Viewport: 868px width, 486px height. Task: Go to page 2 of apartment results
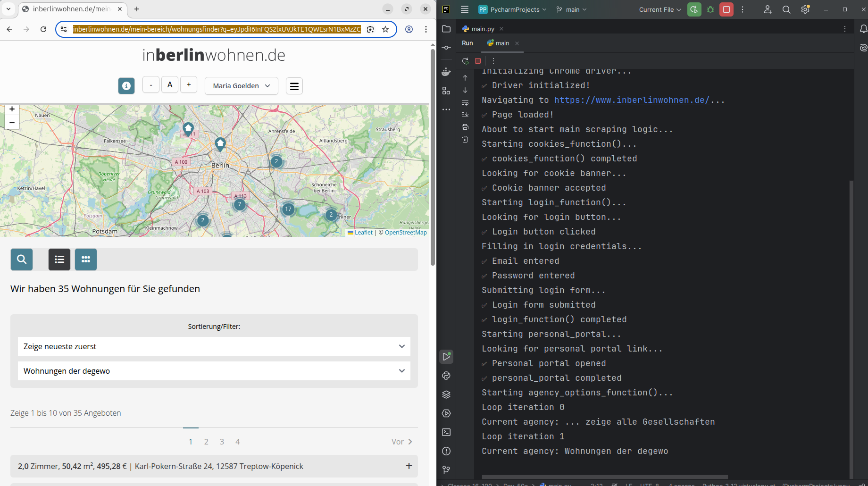point(206,442)
